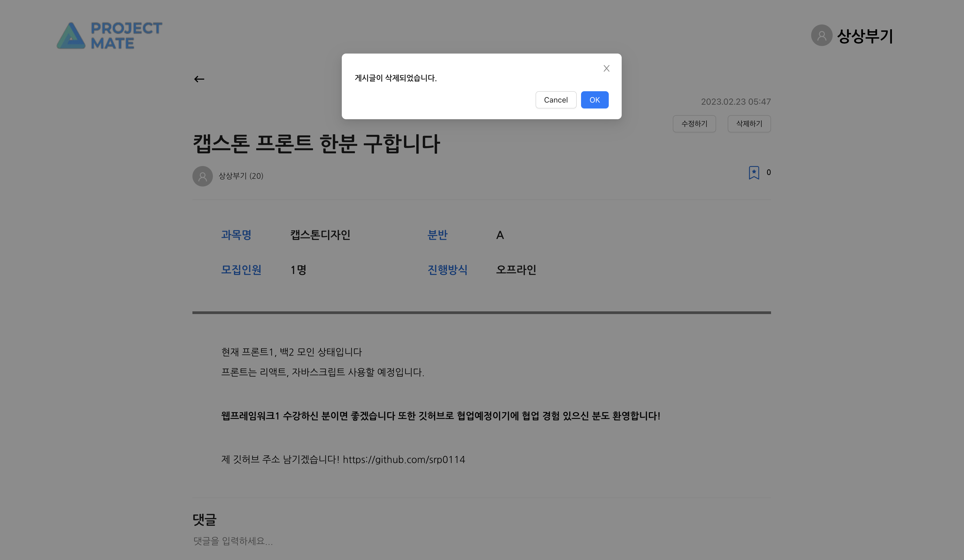Screen dimensions: 964x560
Task: Click the post timestamp 2023.02.23 05:47
Action: [736, 102]
